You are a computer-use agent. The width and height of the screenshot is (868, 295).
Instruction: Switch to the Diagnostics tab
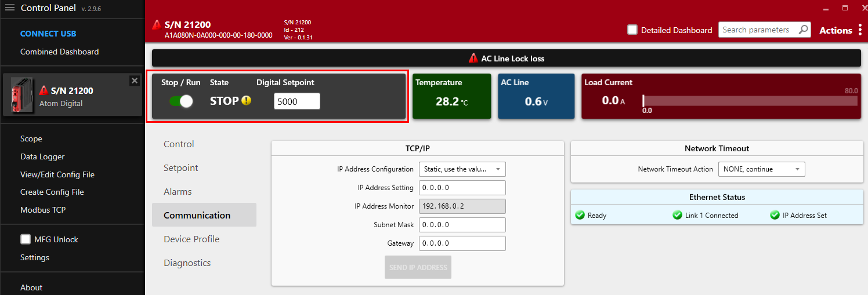coord(187,263)
